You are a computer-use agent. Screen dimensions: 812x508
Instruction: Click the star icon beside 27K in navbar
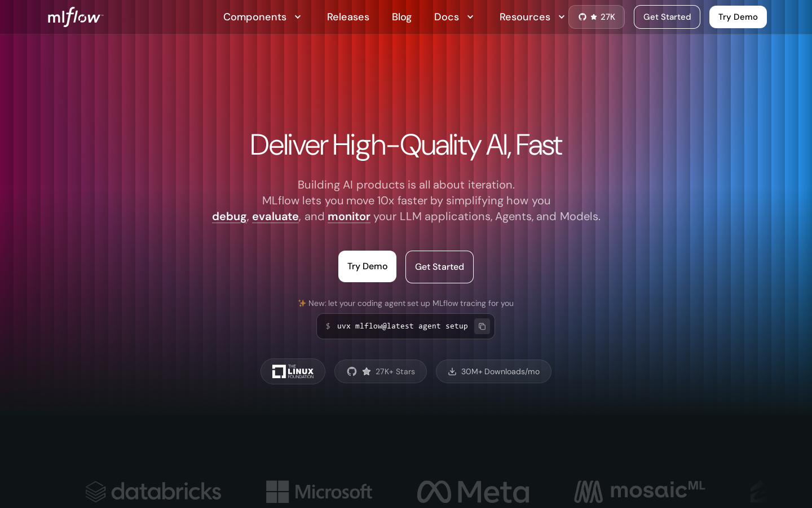[x=594, y=17]
